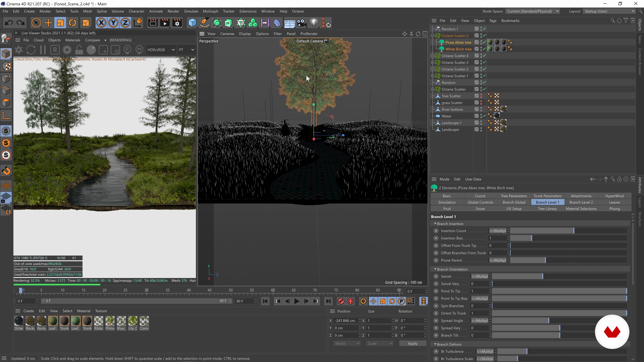Expand Octane Scatter.4 tree node
This screenshot has width=644, height=362.
click(x=433, y=56)
